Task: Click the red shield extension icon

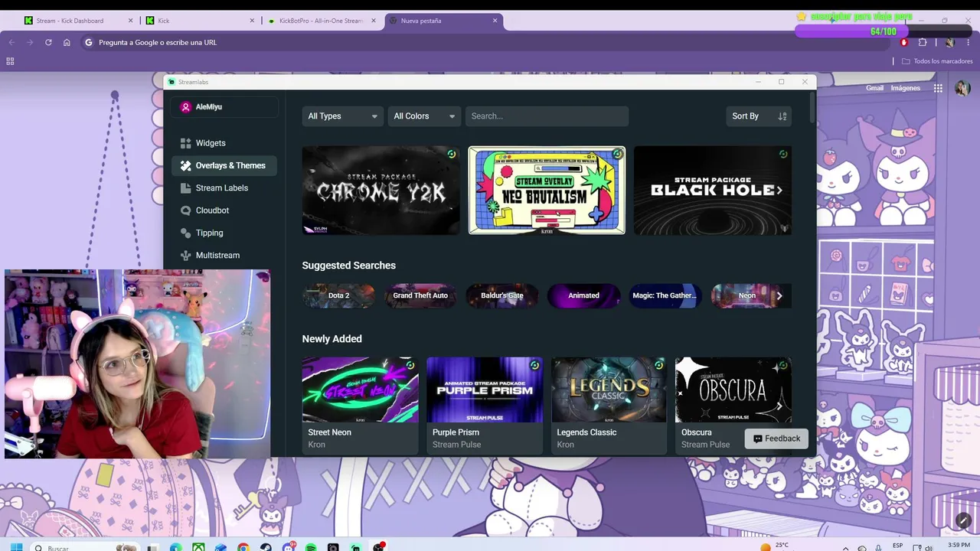Action: coord(904,42)
